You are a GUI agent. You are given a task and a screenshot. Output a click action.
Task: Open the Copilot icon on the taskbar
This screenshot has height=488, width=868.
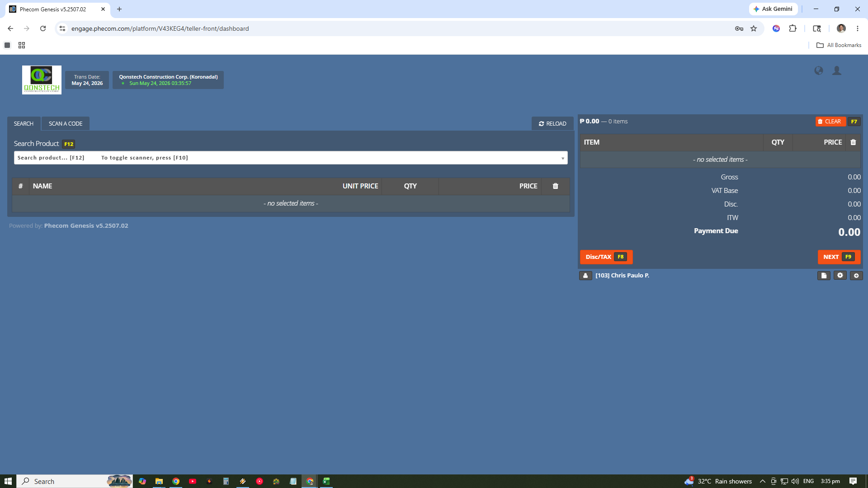tap(142, 481)
